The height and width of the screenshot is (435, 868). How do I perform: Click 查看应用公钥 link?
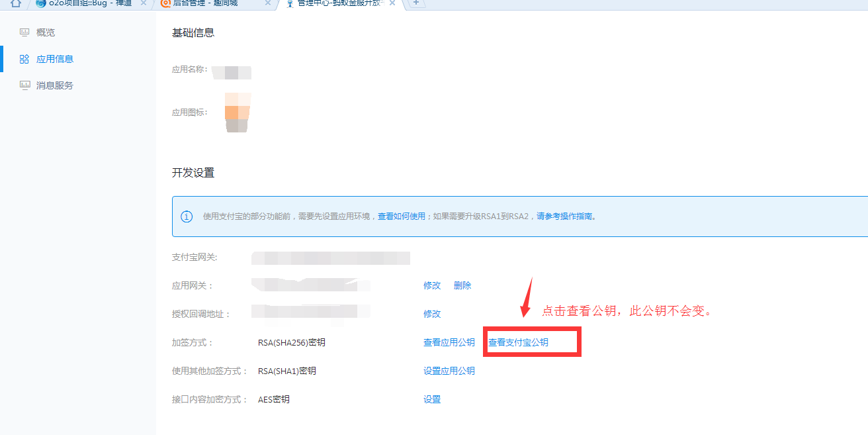click(x=449, y=343)
